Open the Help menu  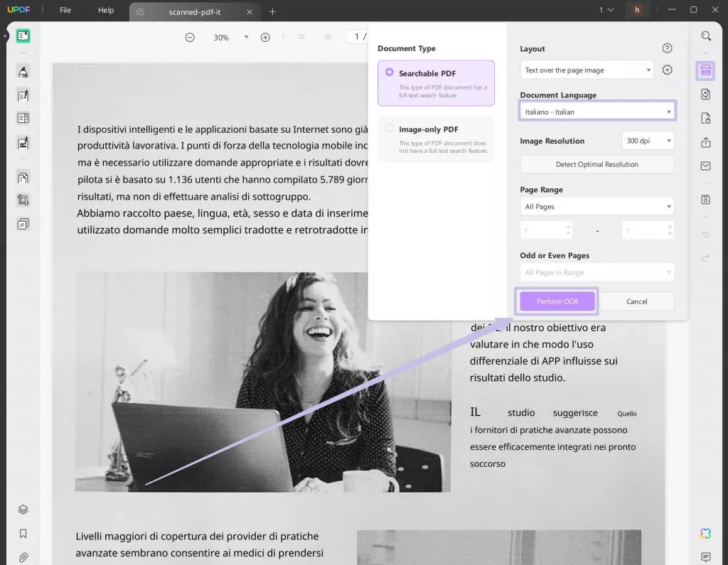coord(106,10)
